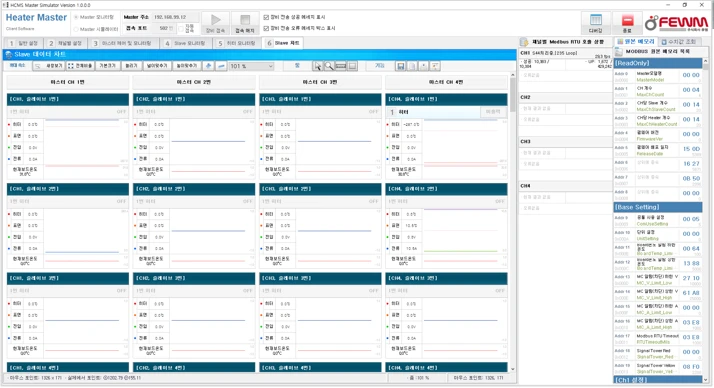Open the 1번 히터 selector in CH4 Slave 1
The image size is (714, 388).
(434, 112)
